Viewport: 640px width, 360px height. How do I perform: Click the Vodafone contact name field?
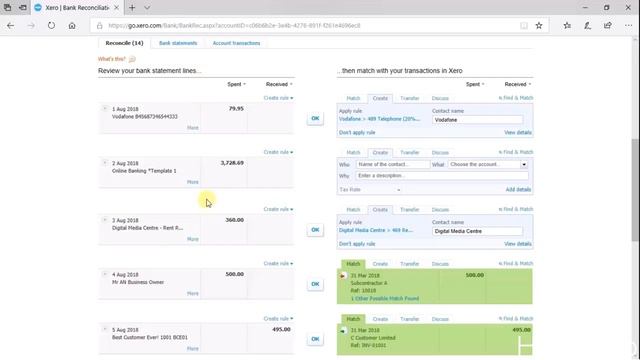(x=477, y=120)
